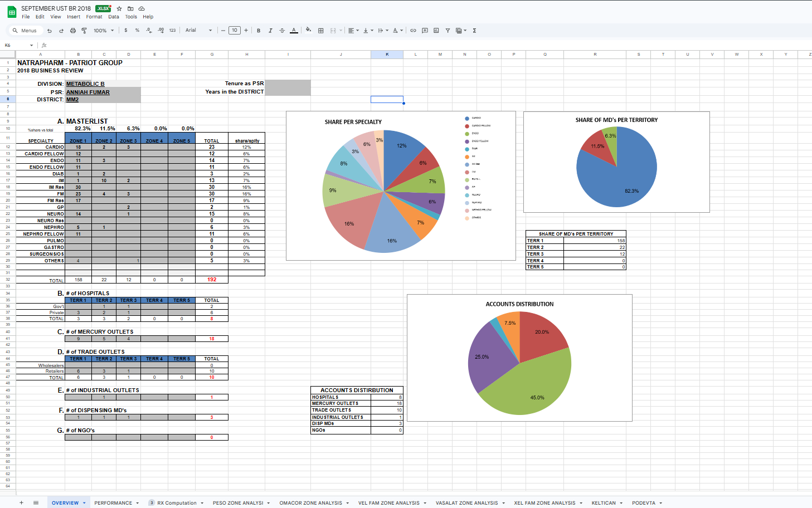Image resolution: width=812 pixels, height=508 pixels.
Task: Open the Tools menu
Action: click(131, 17)
